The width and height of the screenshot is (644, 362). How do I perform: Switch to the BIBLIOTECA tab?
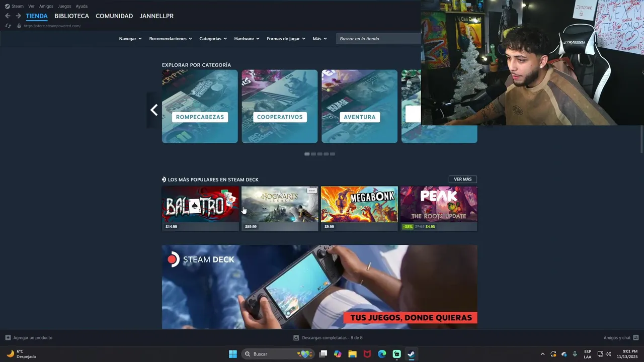pyautogui.click(x=71, y=16)
